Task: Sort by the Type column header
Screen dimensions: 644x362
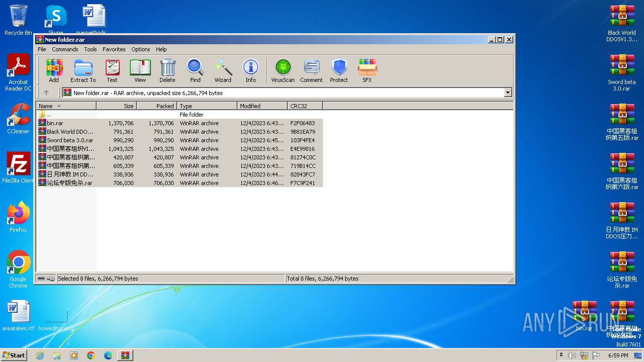Action: click(207, 106)
